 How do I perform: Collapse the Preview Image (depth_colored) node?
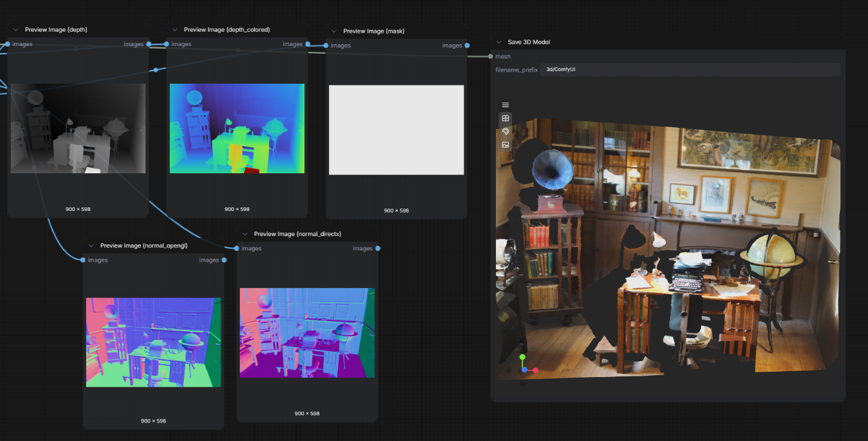[175, 30]
